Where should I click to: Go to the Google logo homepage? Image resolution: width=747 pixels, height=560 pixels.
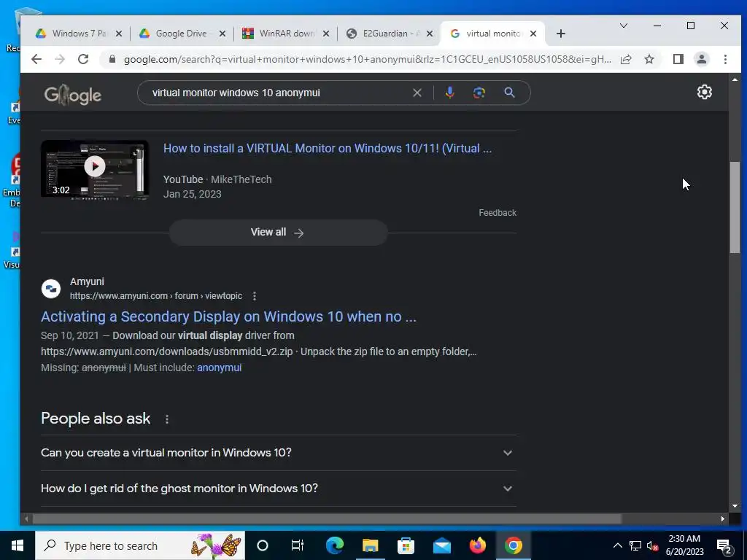[x=73, y=95]
